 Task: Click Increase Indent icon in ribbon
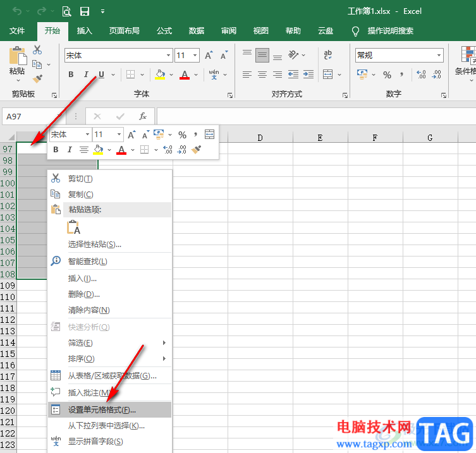308,75
